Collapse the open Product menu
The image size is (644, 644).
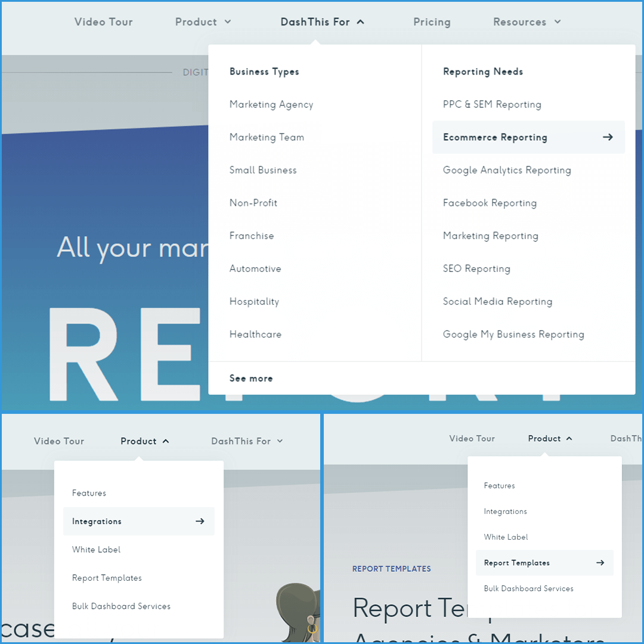coord(144,441)
